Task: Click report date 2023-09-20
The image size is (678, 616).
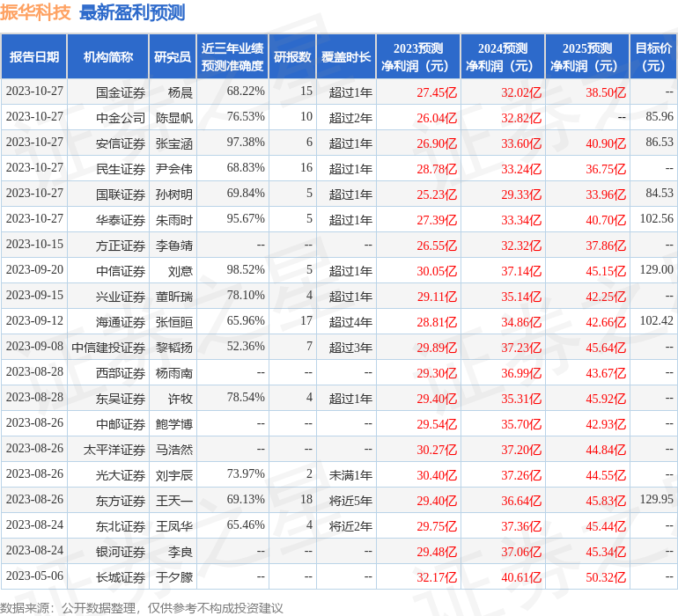Action: pyautogui.click(x=34, y=269)
